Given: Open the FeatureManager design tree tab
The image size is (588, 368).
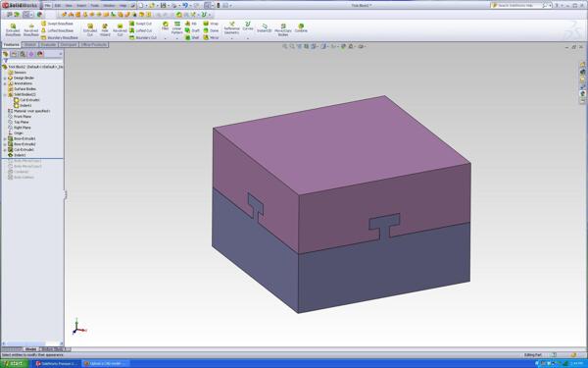Looking at the screenshot, I should (6, 54).
